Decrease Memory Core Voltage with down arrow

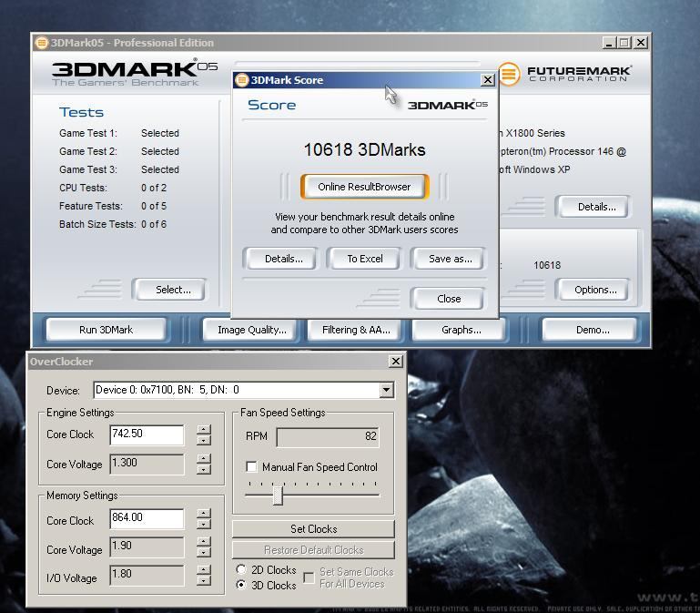point(204,553)
